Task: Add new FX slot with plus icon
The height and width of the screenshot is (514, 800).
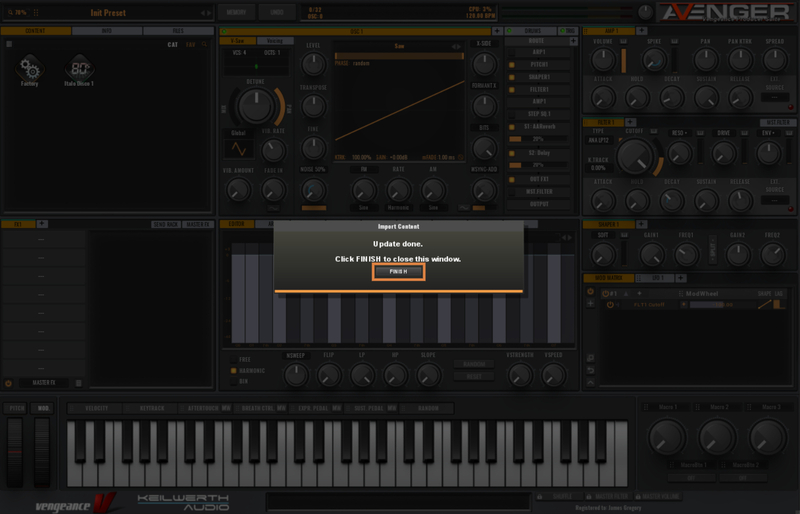Action: point(43,224)
